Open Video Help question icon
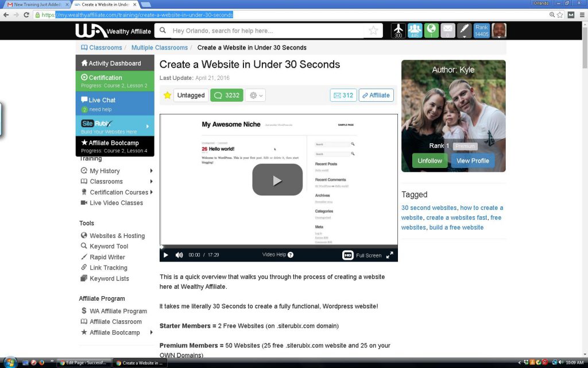The height and width of the screenshot is (368, 588). [x=290, y=255]
